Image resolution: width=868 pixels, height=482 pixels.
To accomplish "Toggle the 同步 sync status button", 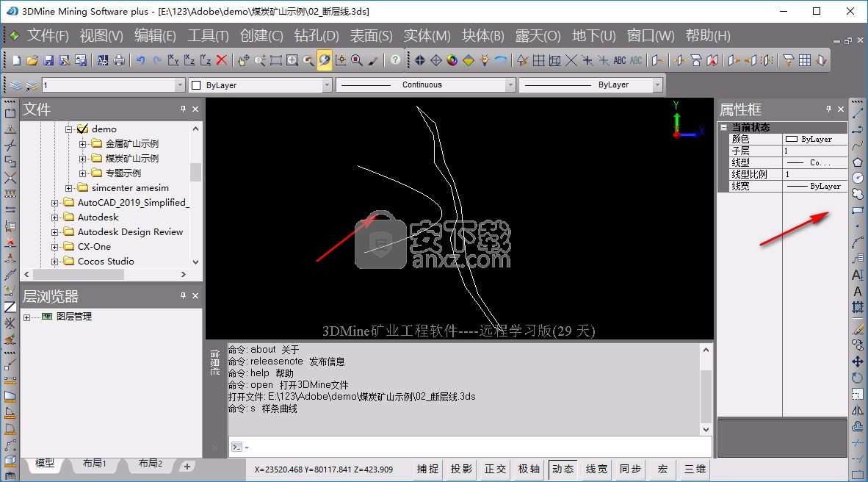I will tap(631, 470).
